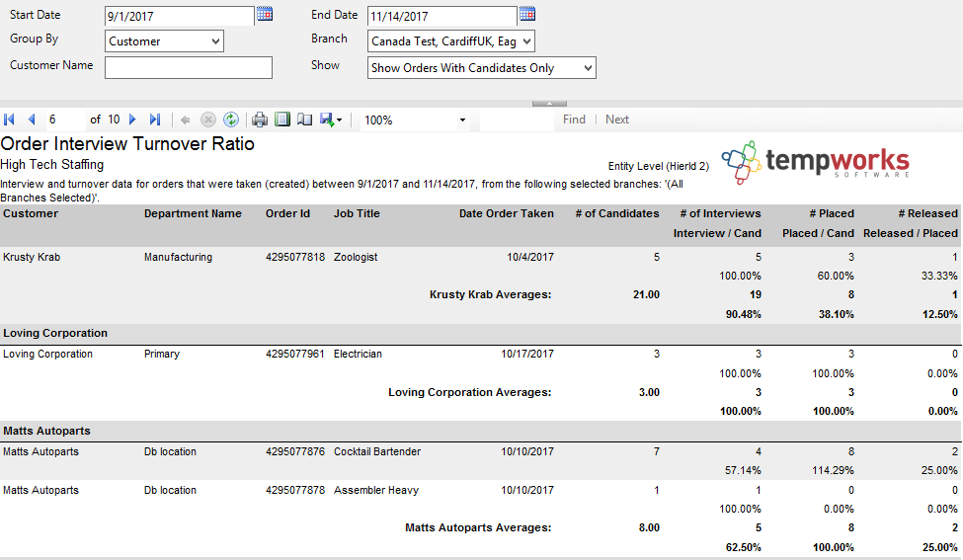Switch to print layout view
Screen dimensions: 963x560
point(282,120)
